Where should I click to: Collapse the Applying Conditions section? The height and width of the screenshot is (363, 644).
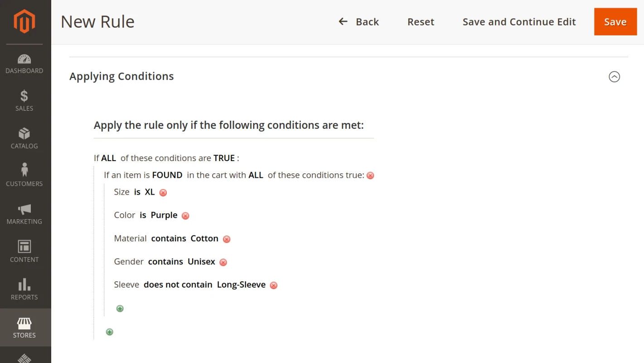click(x=614, y=77)
